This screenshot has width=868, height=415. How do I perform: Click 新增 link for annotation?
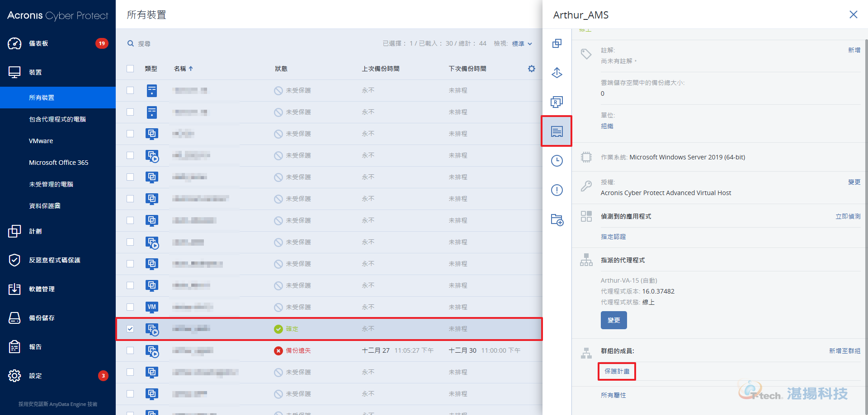(x=854, y=50)
